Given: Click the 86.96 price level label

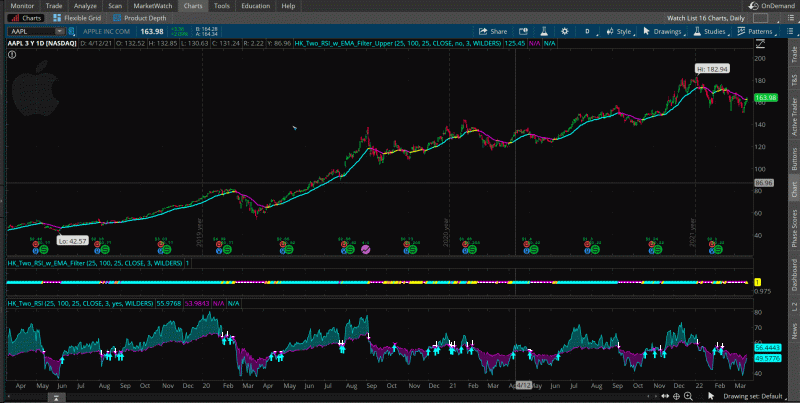Looking at the screenshot, I should pyautogui.click(x=764, y=183).
